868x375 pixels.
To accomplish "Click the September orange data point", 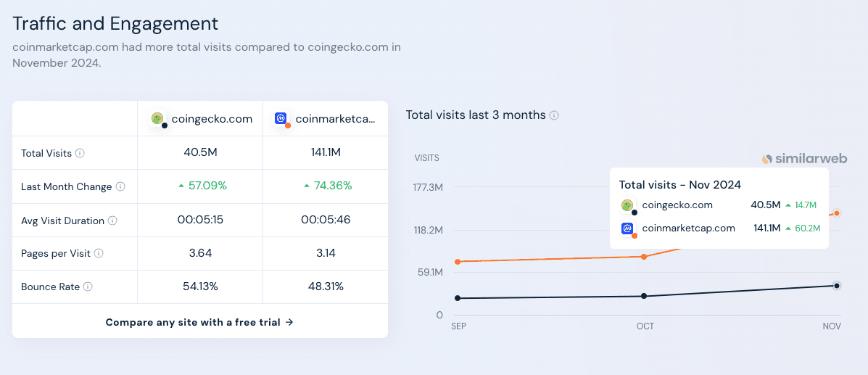I will 458,261.
